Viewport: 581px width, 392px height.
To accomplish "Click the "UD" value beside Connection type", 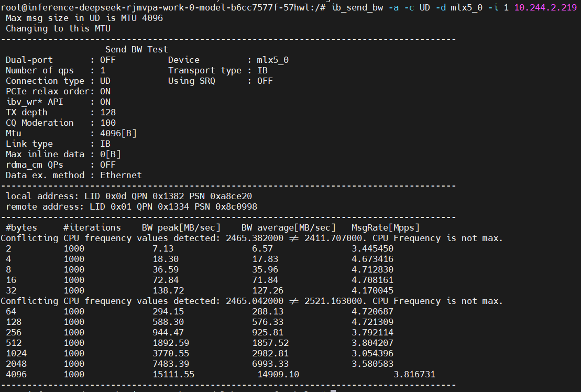I will pyautogui.click(x=105, y=81).
